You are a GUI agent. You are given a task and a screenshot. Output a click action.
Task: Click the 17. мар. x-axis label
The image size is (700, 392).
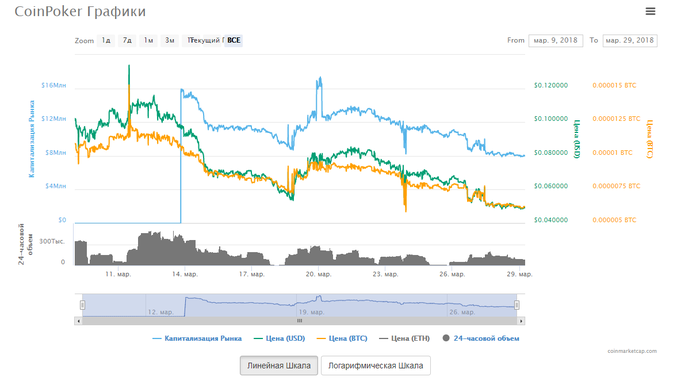252,274
